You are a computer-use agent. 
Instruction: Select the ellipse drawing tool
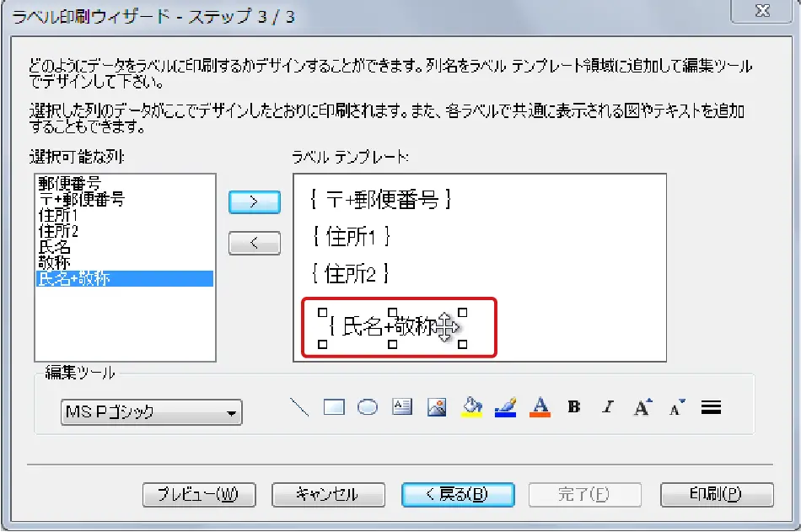tap(368, 407)
